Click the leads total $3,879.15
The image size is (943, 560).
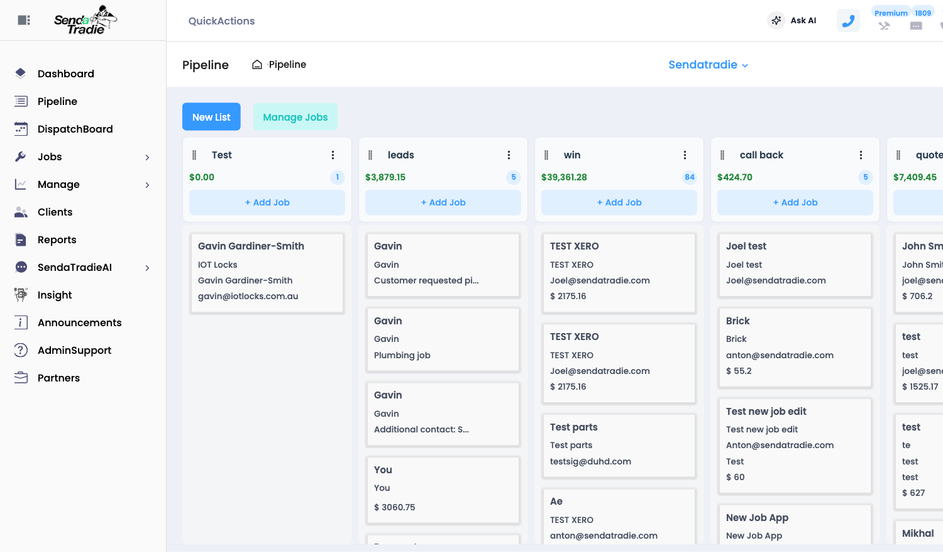click(x=385, y=177)
